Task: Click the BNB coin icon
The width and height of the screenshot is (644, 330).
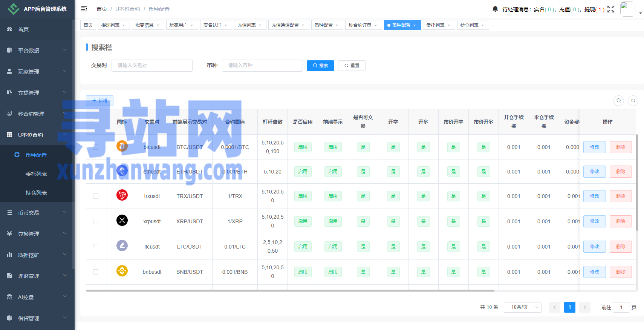Action: [122, 271]
